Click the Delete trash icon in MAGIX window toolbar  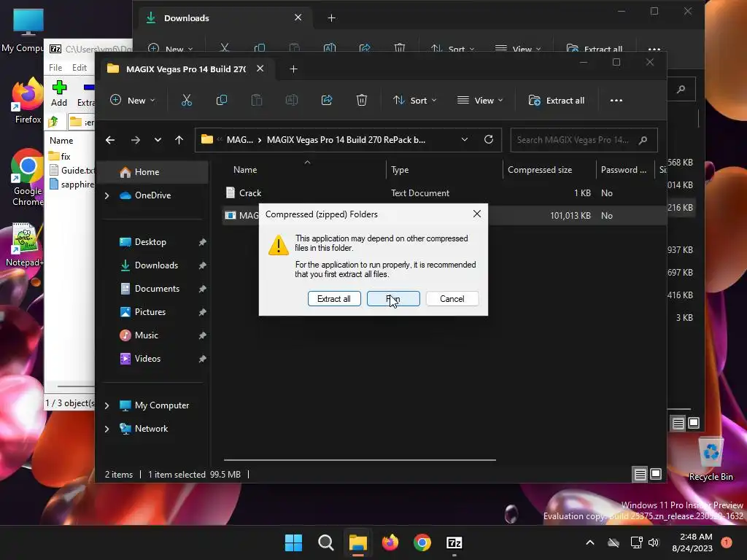tap(362, 100)
